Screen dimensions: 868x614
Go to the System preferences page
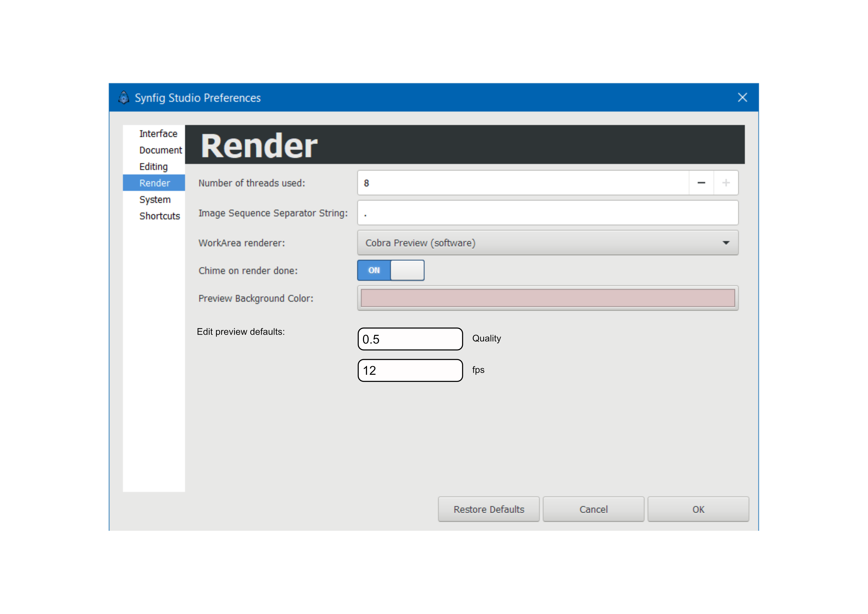(x=155, y=200)
